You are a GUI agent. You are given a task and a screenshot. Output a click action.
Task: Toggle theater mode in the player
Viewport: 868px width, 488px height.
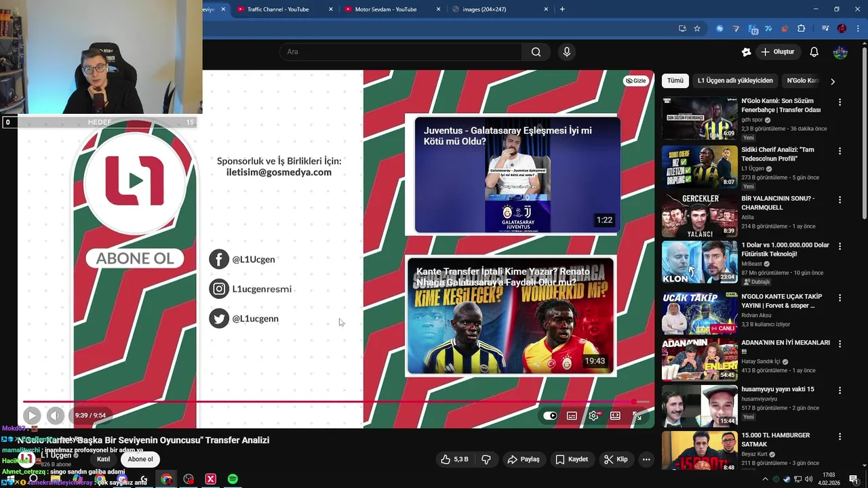click(x=615, y=415)
